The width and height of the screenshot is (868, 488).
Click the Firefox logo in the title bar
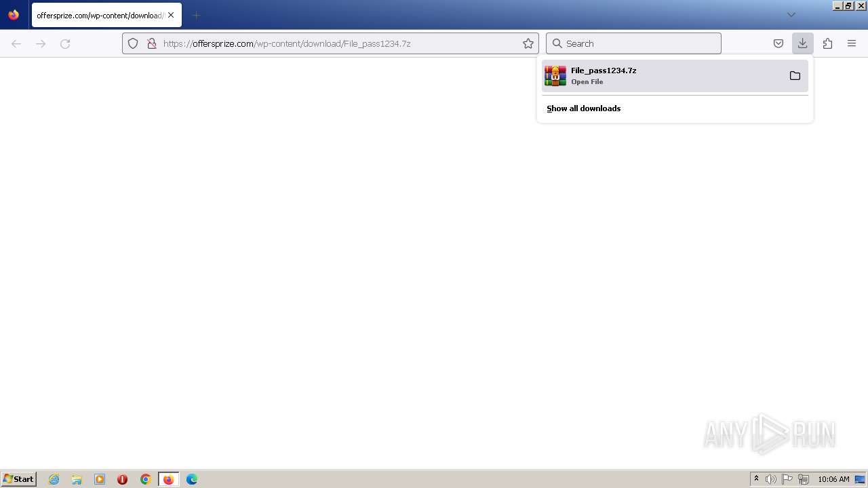click(14, 14)
